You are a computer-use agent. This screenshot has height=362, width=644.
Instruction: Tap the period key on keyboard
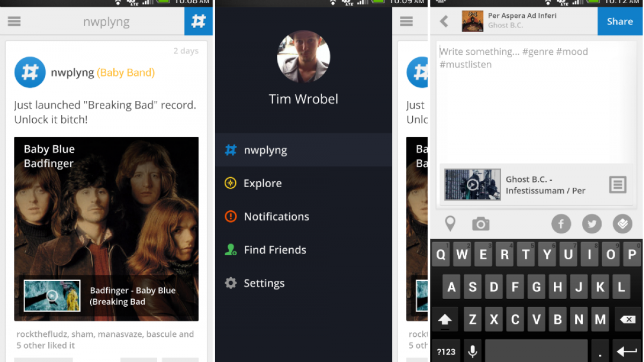click(x=600, y=351)
